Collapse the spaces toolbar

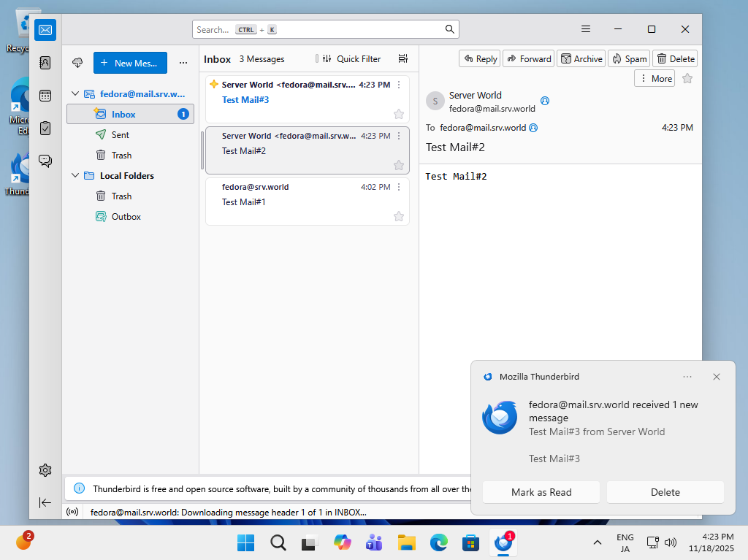point(45,502)
